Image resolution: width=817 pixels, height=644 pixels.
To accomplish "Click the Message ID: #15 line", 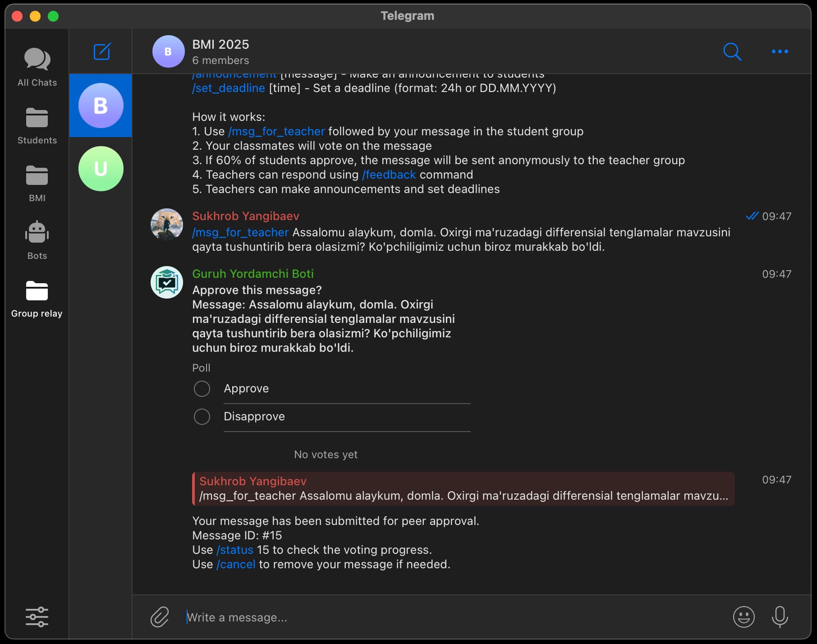I will (x=237, y=535).
